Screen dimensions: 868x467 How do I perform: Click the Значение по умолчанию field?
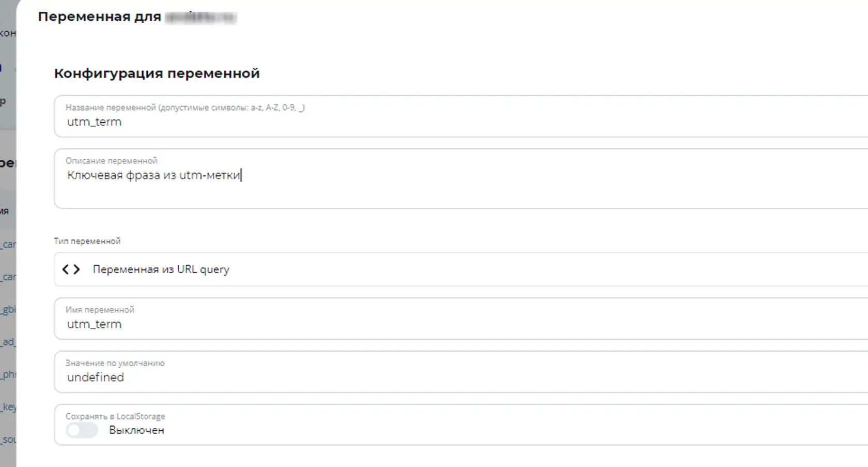point(461,372)
